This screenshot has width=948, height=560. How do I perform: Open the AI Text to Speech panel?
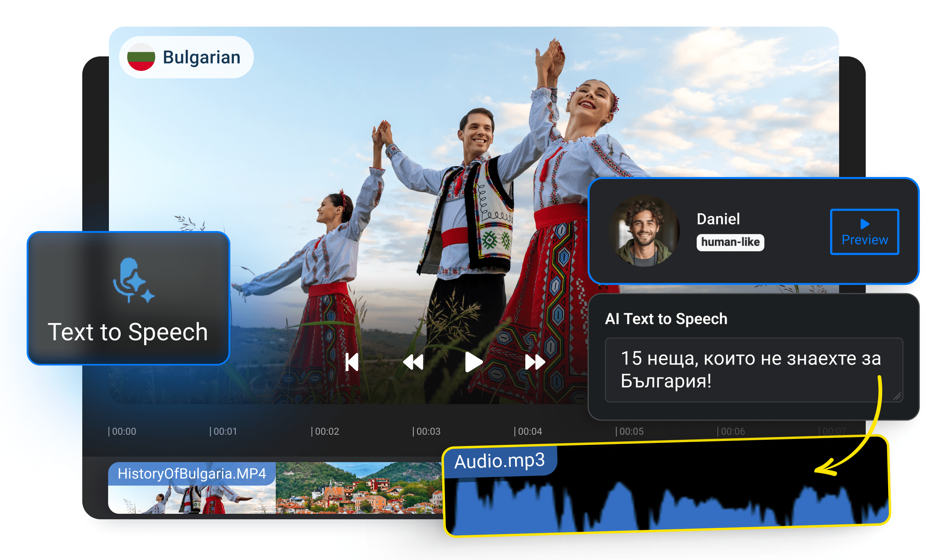tap(666, 319)
